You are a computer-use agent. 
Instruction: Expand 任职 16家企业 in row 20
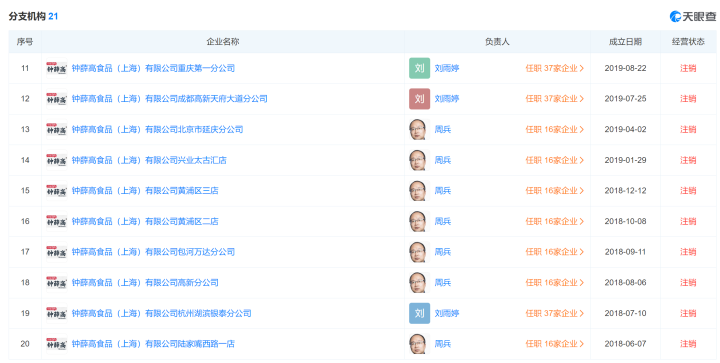point(555,344)
